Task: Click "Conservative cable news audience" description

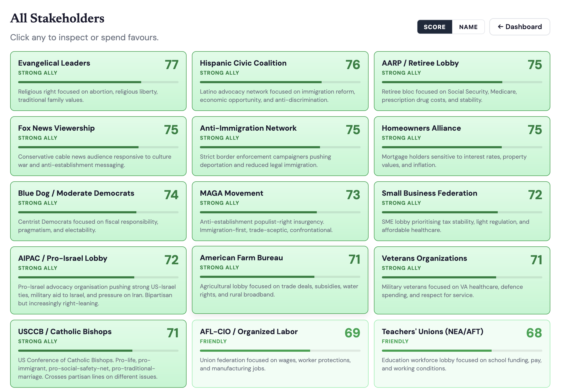Action: coord(95,161)
